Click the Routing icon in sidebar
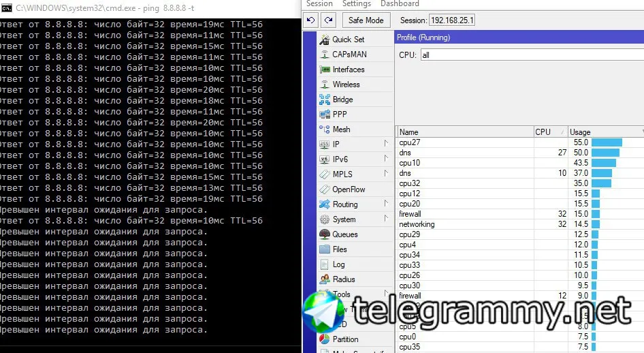644x353 pixels. pyautogui.click(x=325, y=204)
